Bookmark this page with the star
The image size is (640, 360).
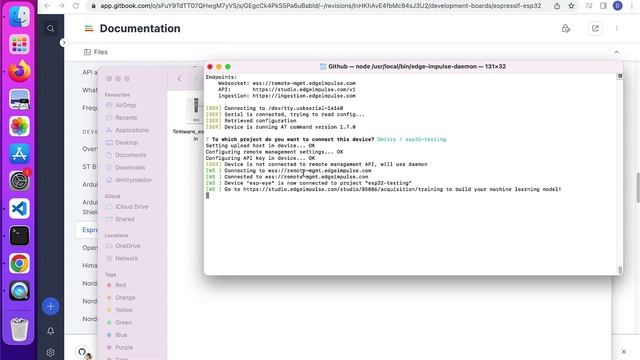coord(571,6)
